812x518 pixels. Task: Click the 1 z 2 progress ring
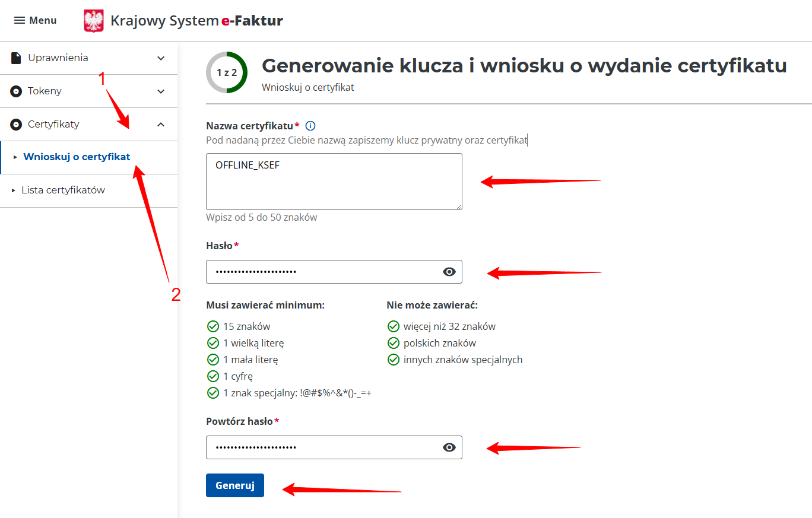point(227,73)
